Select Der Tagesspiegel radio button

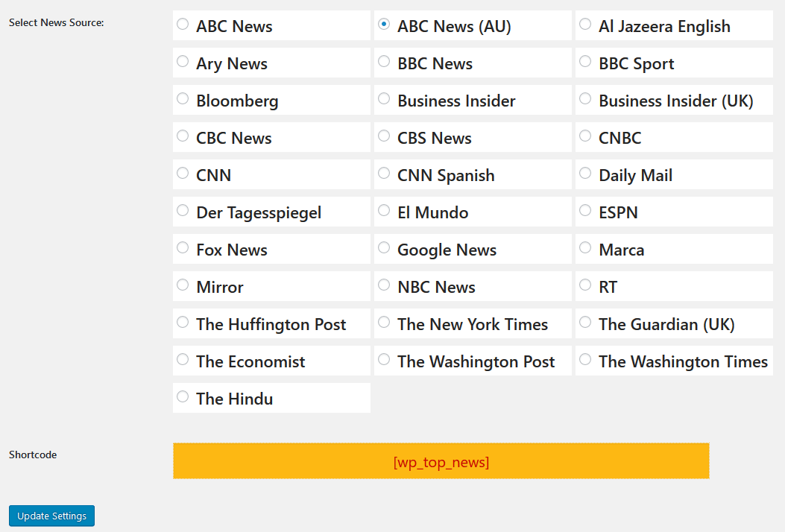point(183,211)
